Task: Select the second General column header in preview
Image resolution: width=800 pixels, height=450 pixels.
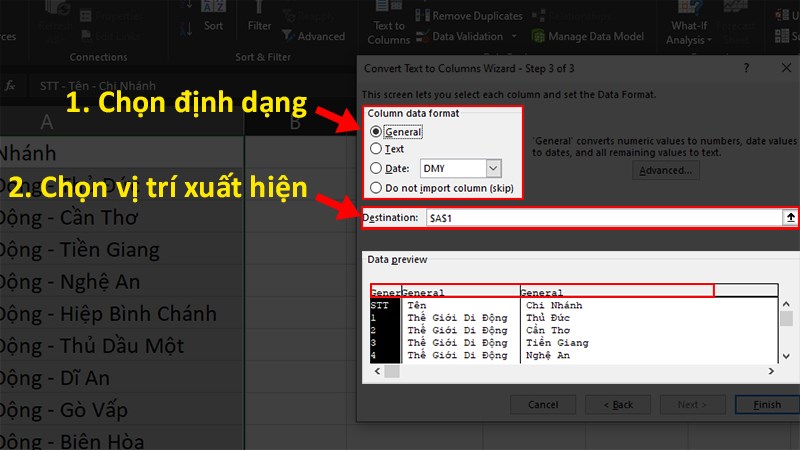Action: [x=461, y=292]
